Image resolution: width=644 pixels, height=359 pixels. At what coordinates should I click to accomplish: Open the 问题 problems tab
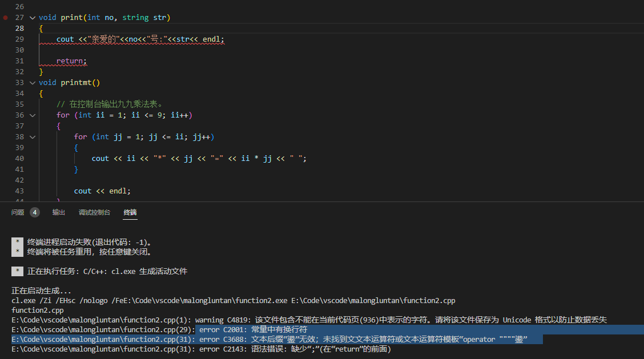pos(18,212)
